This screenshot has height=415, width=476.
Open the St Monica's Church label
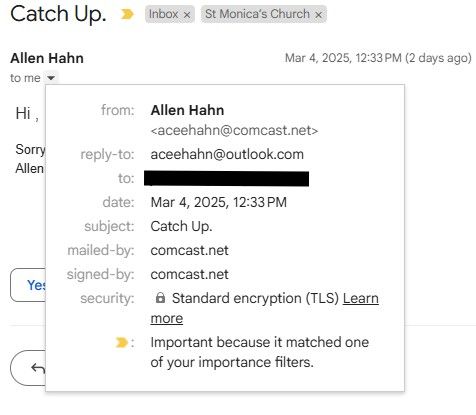[257, 14]
